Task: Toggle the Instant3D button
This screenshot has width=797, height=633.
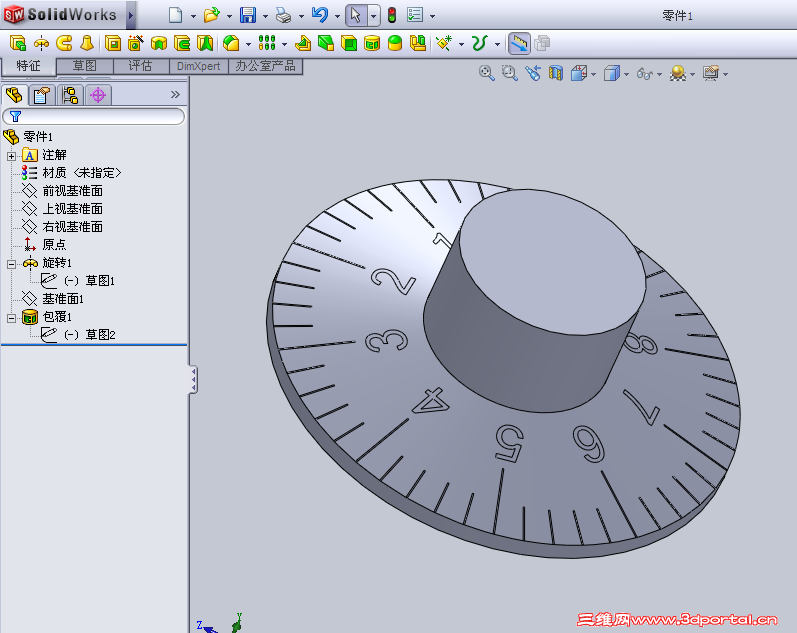Action: coord(519,43)
